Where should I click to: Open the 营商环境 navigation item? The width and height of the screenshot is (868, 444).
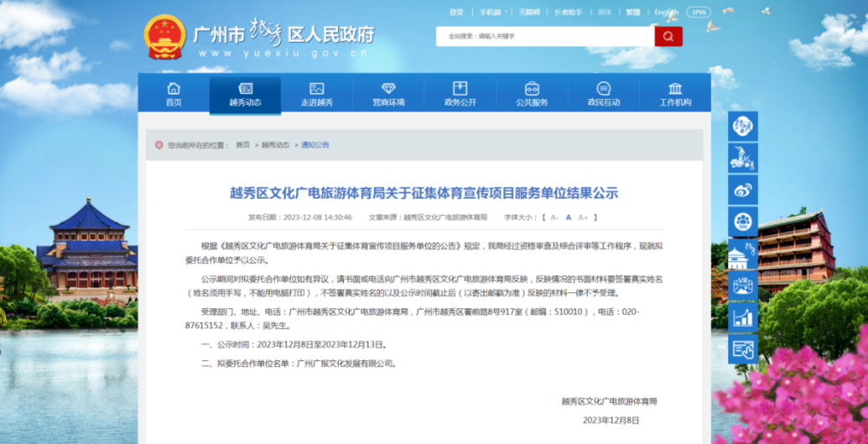(x=388, y=94)
